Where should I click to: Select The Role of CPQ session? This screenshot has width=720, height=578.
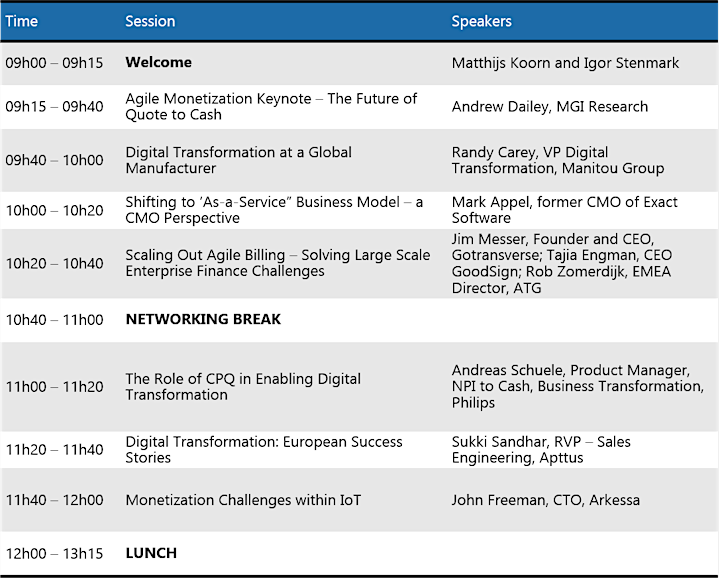(243, 387)
